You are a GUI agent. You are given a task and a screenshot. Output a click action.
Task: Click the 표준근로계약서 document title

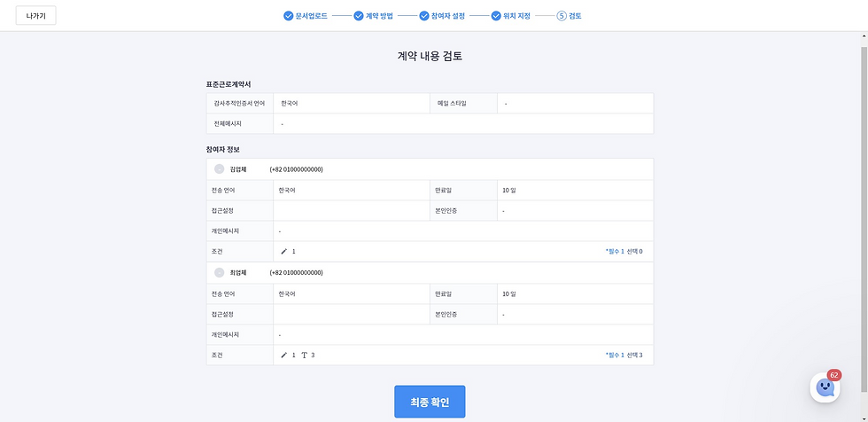click(229, 84)
